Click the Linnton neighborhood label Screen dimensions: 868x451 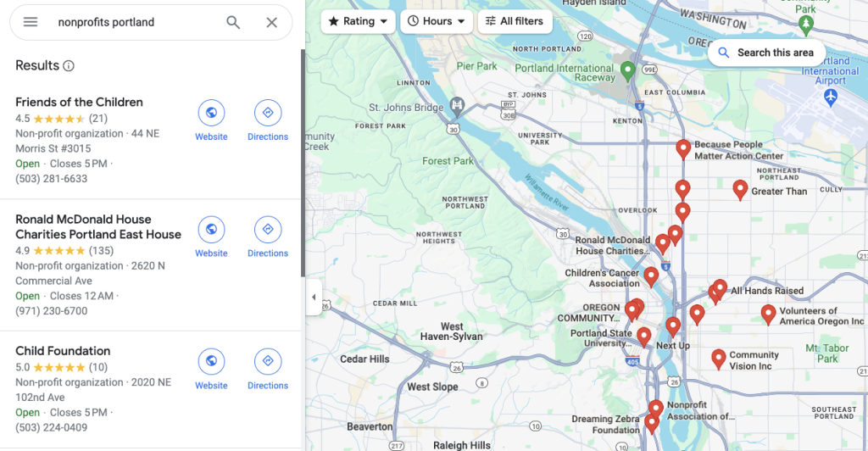tap(414, 83)
